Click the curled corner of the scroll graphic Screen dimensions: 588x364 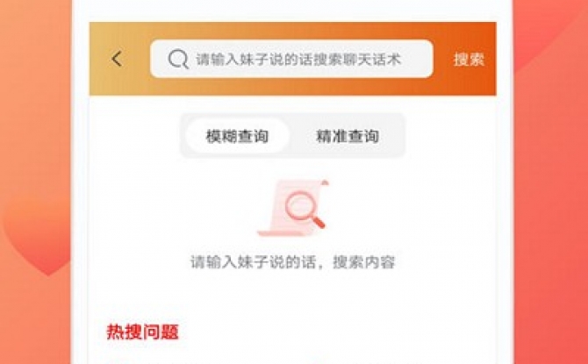click(x=324, y=183)
